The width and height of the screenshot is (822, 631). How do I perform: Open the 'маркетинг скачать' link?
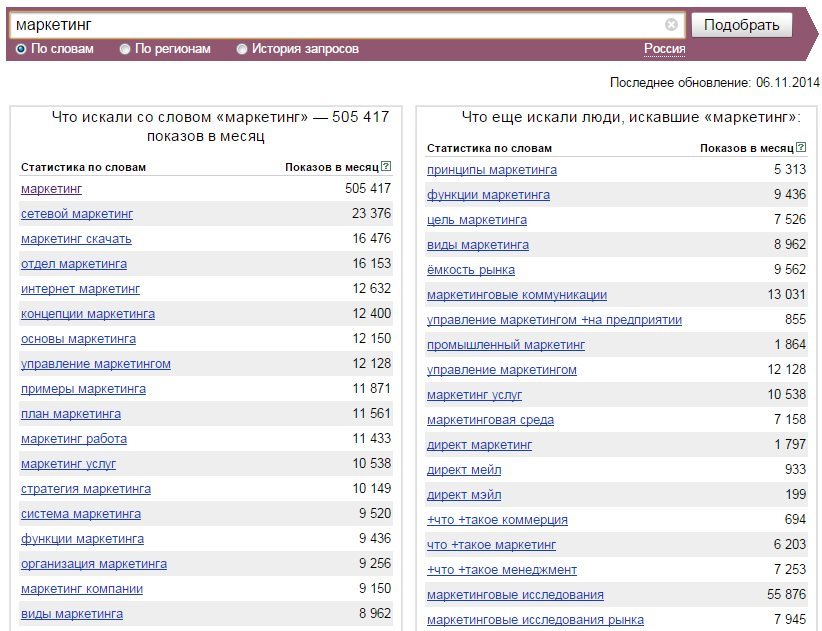pos(77,239)
